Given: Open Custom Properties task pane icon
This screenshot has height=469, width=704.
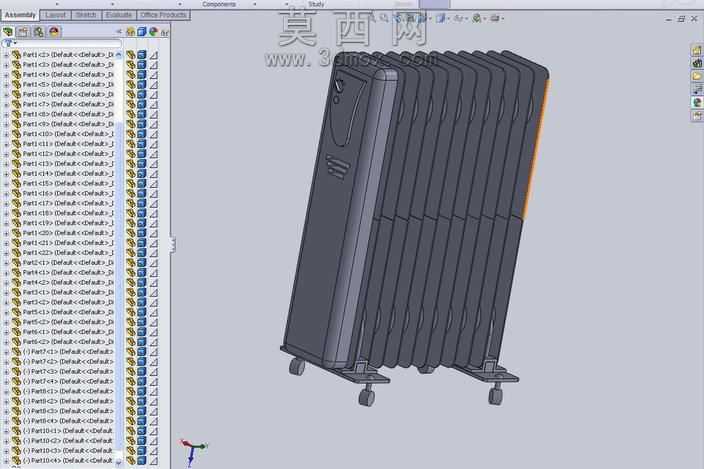Looking at the screenshot, I should point(696,116).
